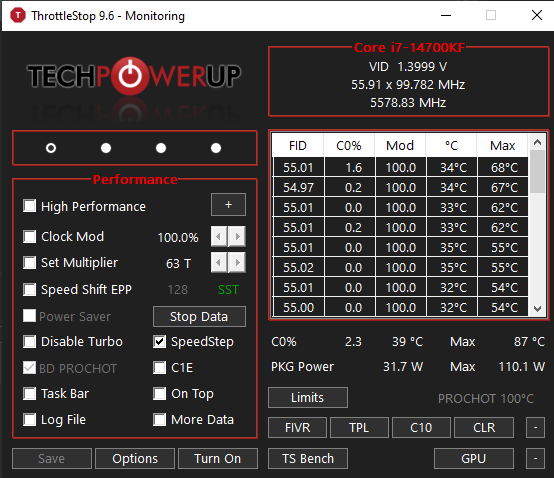554x478 pixels.
Task: Toggle the Power Saver checkbox
Action: coord(29,315)
